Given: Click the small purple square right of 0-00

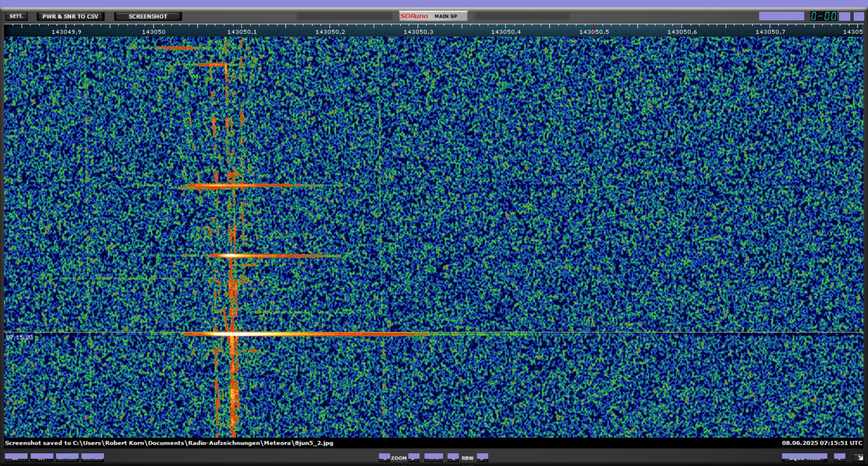Looking at the screenshot, I should pyautogui.click(x=844, y=16).
